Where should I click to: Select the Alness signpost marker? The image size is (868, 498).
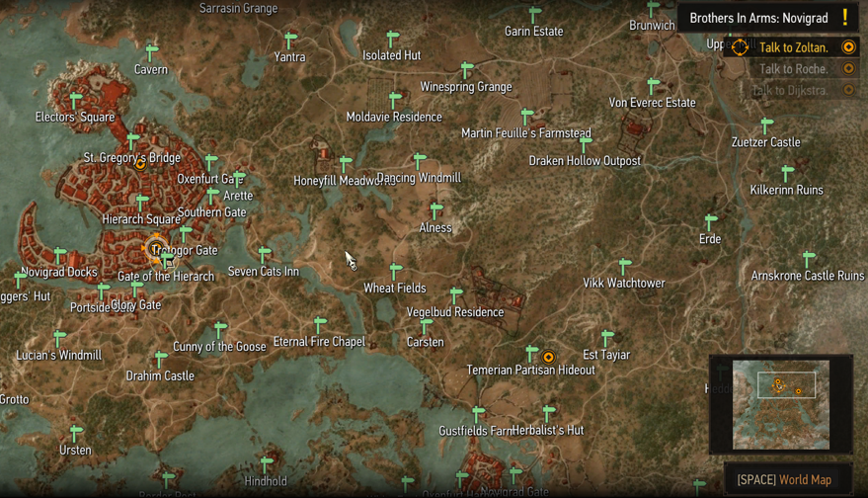pos(436,211)
